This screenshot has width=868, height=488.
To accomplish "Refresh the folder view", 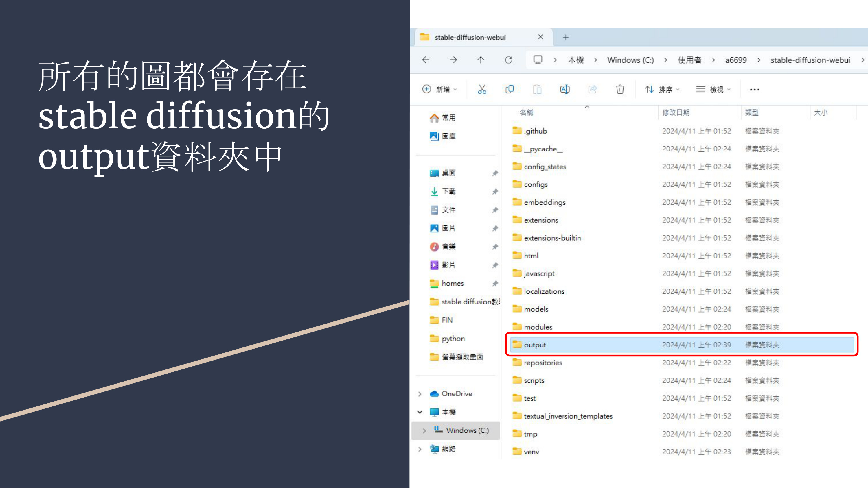I will (x=508, y=60).
